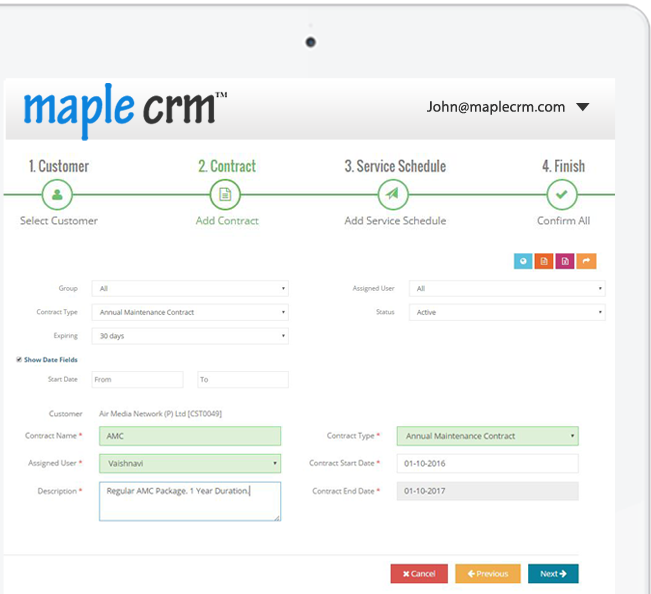Go to step 4. Finish
Viewport: 651px width, 594px height.
pos(563,166)
